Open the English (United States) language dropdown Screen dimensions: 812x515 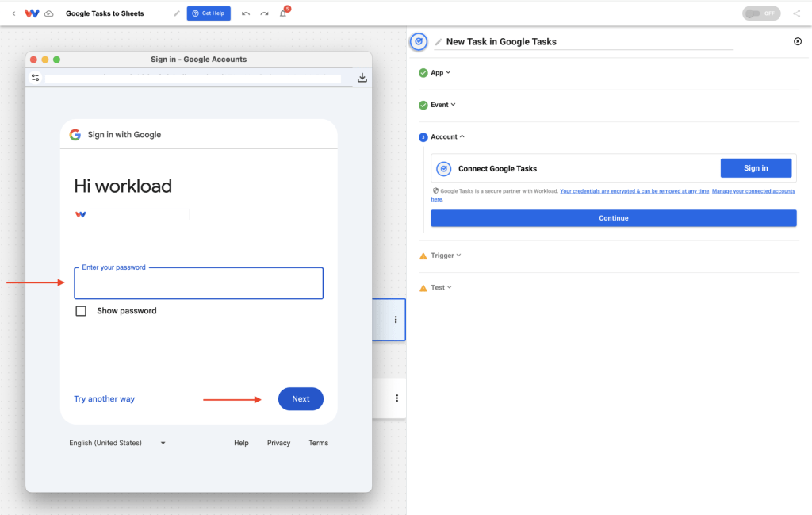click(117, 443)
